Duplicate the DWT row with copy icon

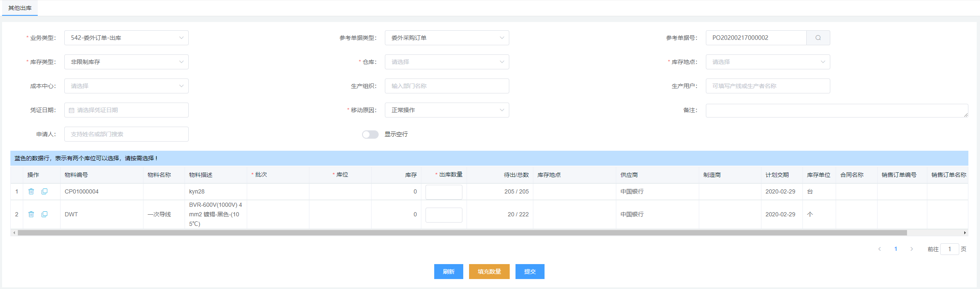click(x=44, y=214)
